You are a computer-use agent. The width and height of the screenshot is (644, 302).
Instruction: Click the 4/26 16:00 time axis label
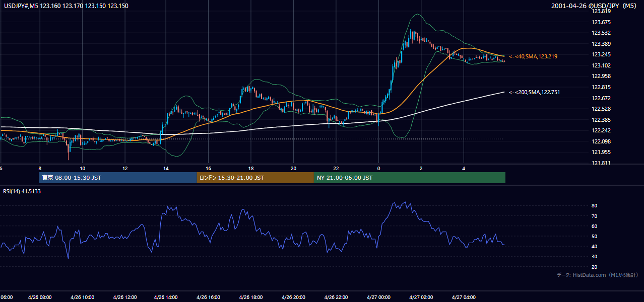(209, 297)
